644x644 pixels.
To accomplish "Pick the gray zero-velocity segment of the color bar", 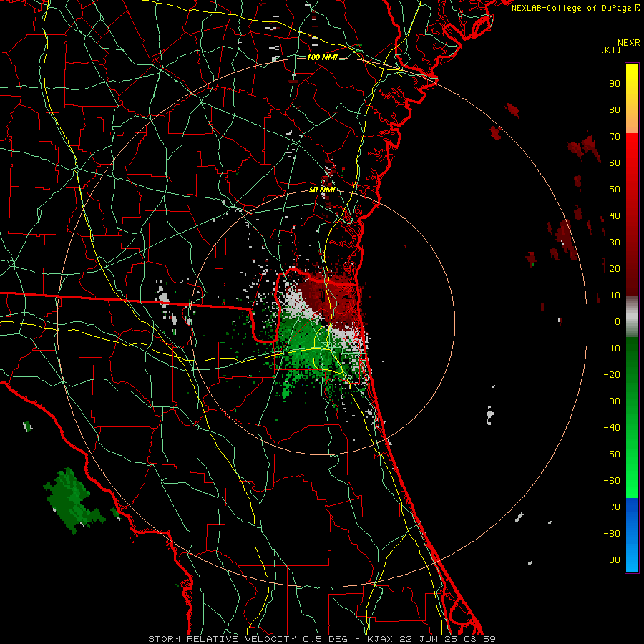I will (x=632, y=317).
